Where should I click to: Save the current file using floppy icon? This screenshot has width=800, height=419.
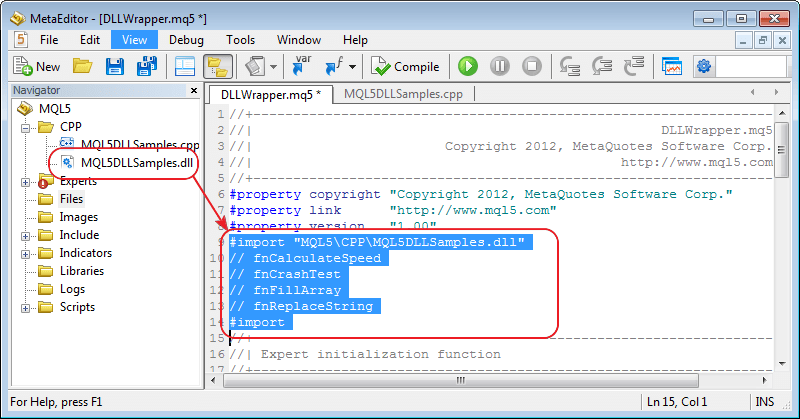115,67
